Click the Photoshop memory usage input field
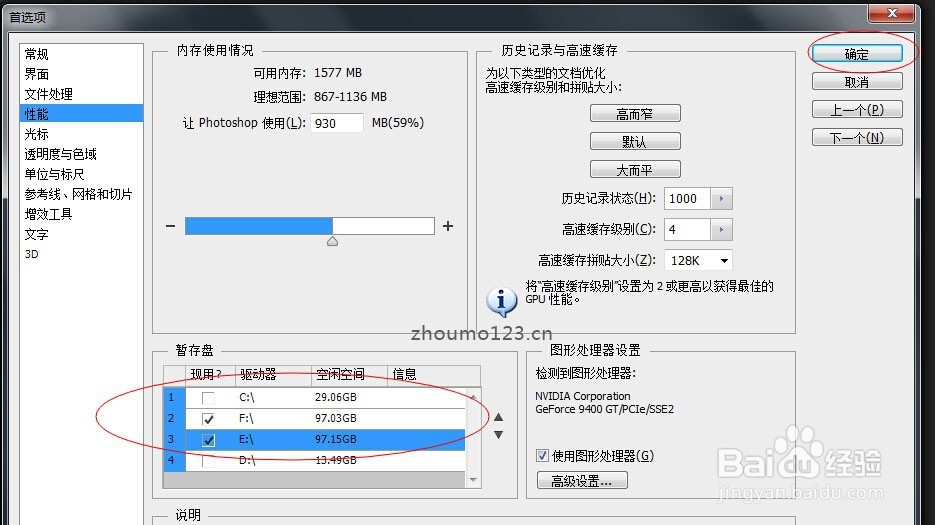935x525 pixels. click(337, 123)
